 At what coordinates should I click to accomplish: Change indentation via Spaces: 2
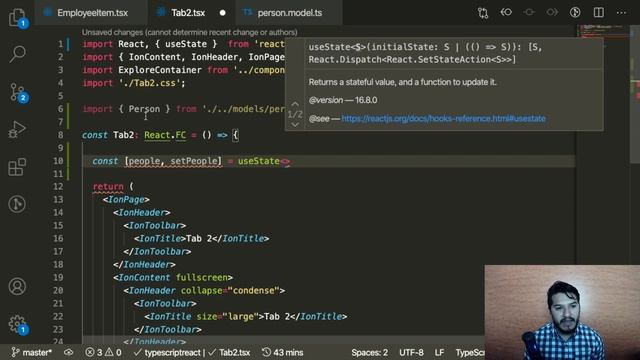[x=369, y=352]
